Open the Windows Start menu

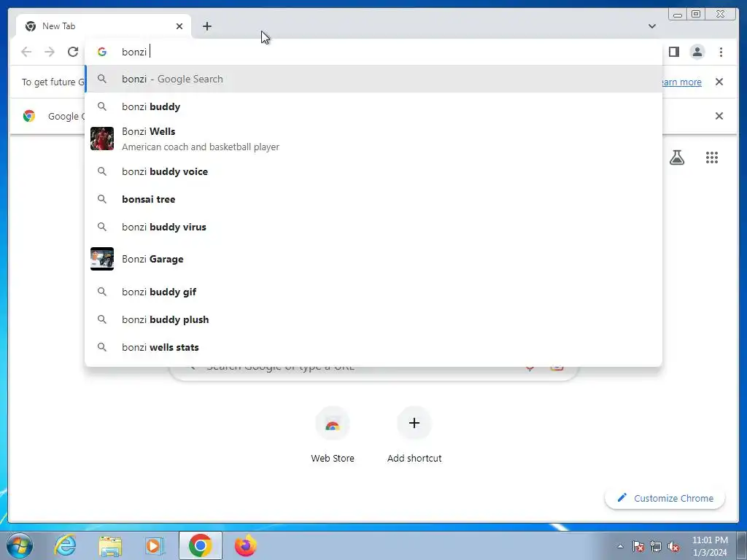click(x=20, y=545)
